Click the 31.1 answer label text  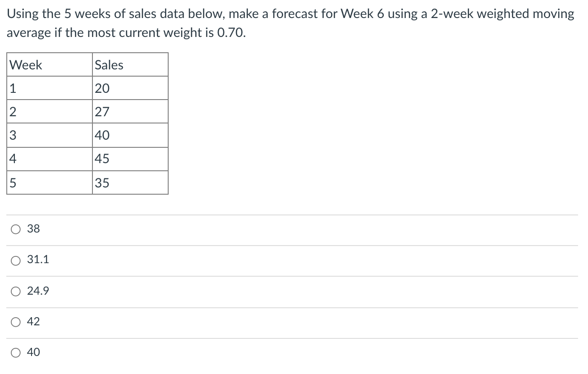(x=38, y=260)
